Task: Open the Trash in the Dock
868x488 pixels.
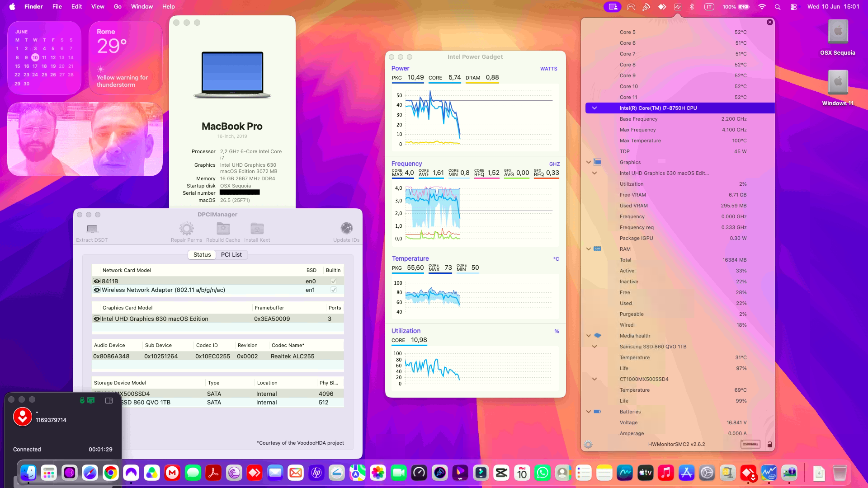Action: point(840,473)
